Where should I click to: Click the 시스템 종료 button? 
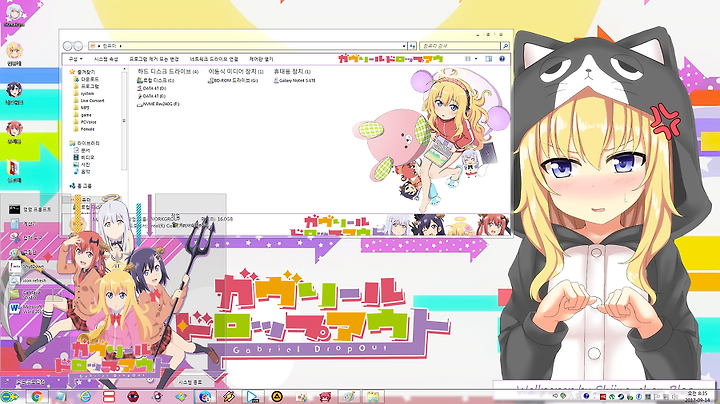click(190, 382)
